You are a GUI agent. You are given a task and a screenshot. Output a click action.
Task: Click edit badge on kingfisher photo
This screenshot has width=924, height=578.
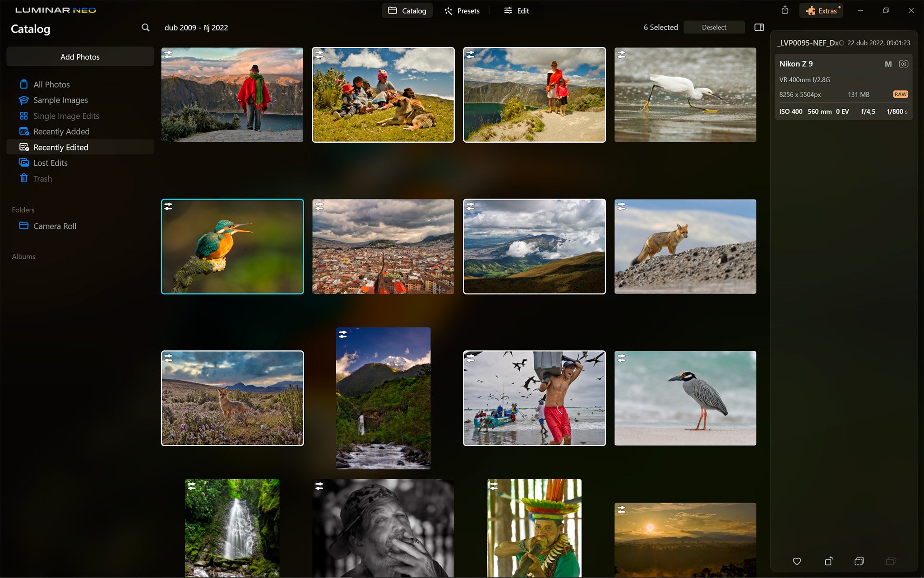tap(168, 206)
